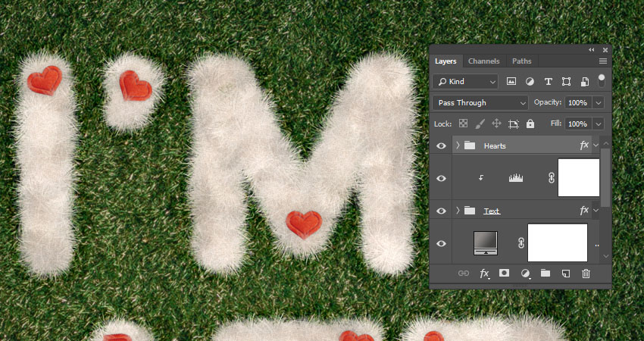Create new layer icon
The image size is (644, 341).
pyautogui.click(x=566, y=274)
